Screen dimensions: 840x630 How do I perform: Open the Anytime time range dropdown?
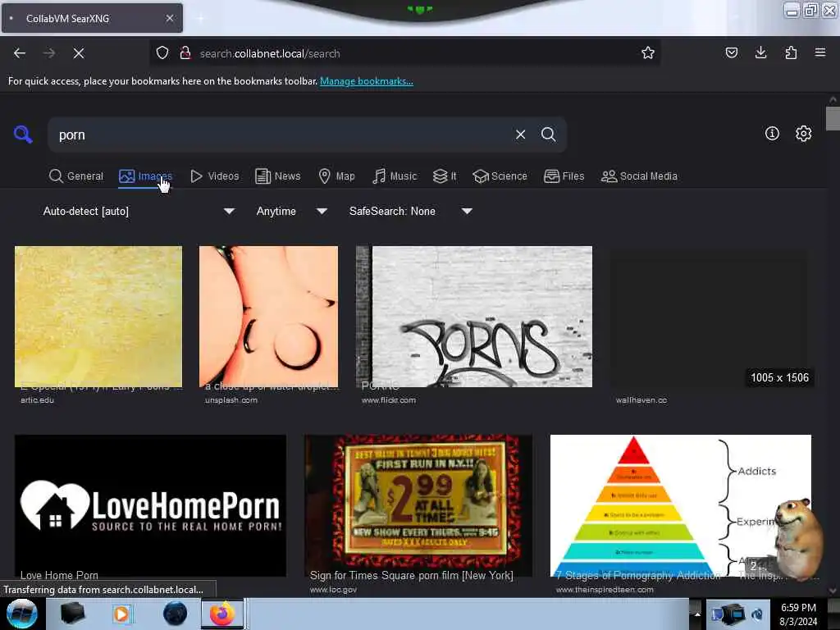click(x=291, y=211)
